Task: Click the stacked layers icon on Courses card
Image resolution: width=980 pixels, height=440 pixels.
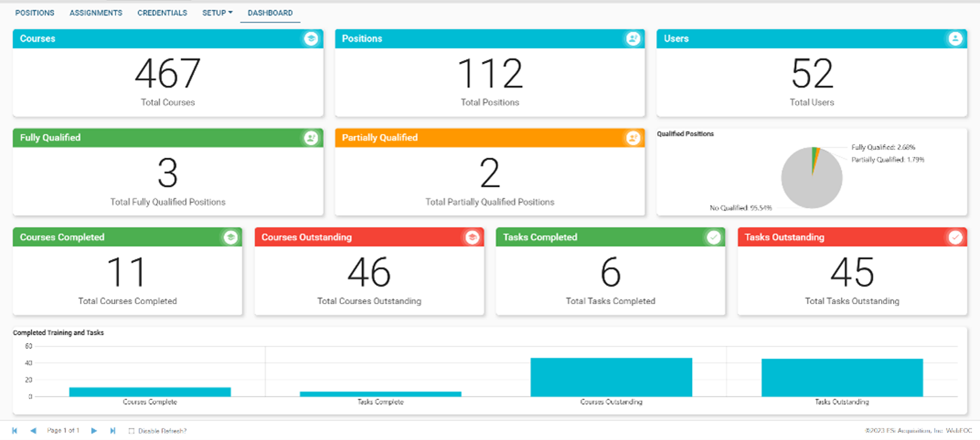Action: tap(311, 39)
